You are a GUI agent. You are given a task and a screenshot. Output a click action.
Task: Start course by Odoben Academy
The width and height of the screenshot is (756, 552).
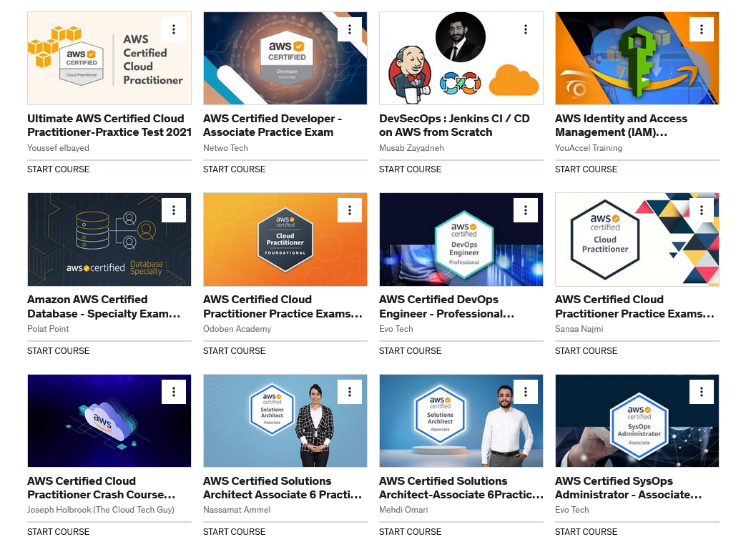pyautogui.click(x=235, y=351)
